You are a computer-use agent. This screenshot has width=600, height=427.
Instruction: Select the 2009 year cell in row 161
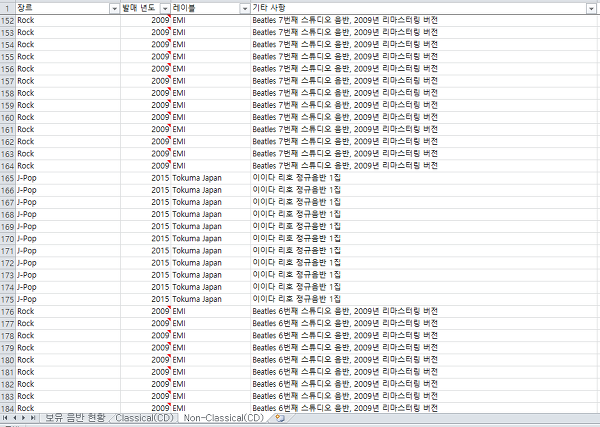pos(146,130)
